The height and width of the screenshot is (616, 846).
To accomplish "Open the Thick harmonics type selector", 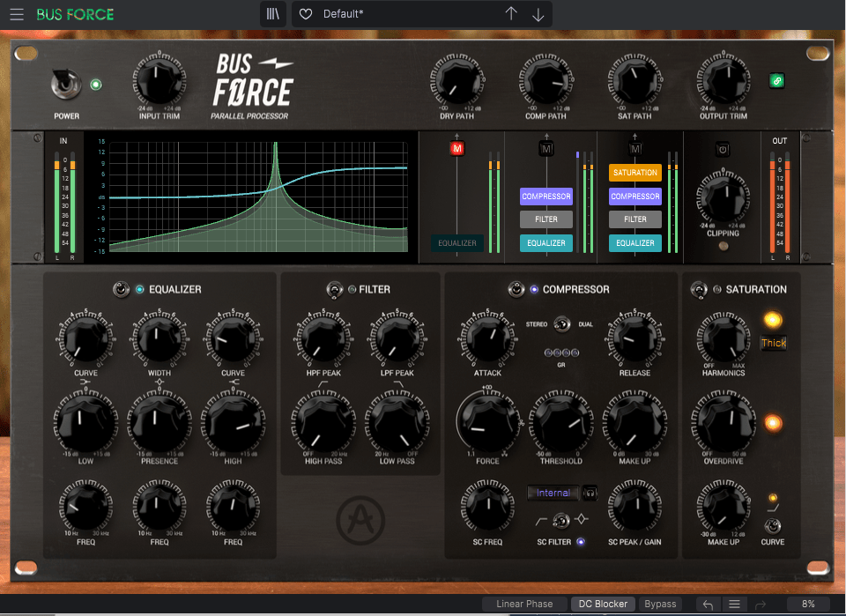I will coord(773,343).
